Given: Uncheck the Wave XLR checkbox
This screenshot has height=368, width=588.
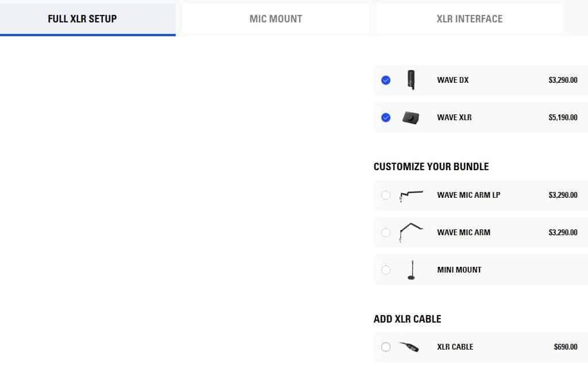Looking at the screenshot, I should [386, 117].
